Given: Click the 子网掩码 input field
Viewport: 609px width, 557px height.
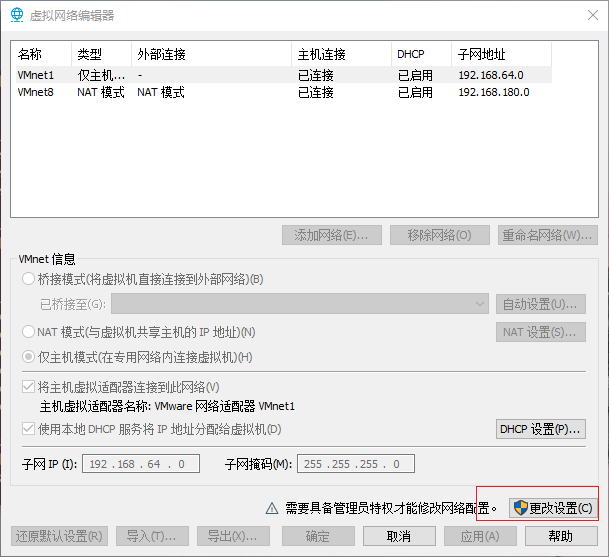Looking at the screenshot, I should [356, 464].
